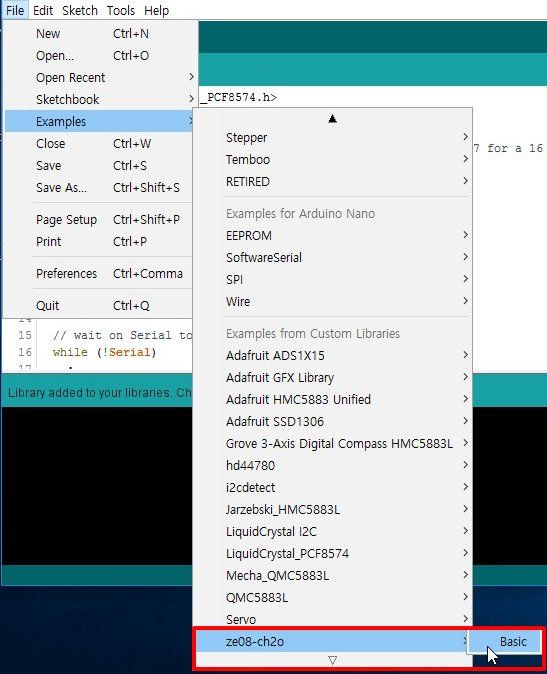
Task: Open Adafruit HMC5883 Unified examples
Action: pos(333,399)
